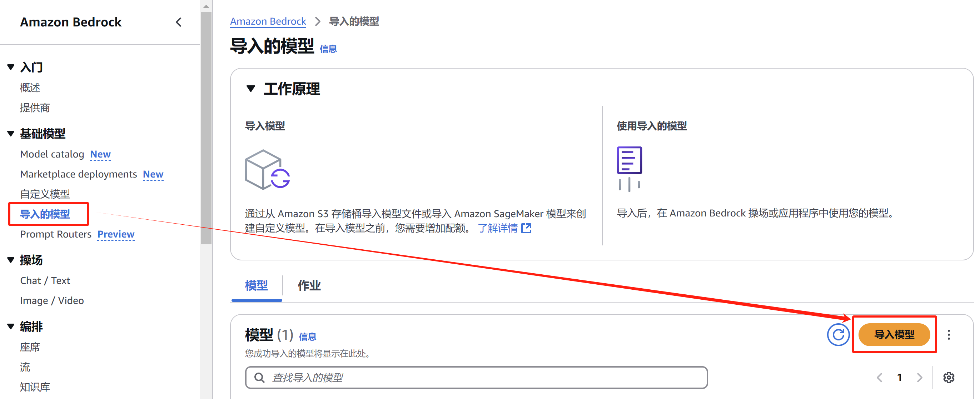Collapse the 编排 sidebar group

tap(11, 326)
